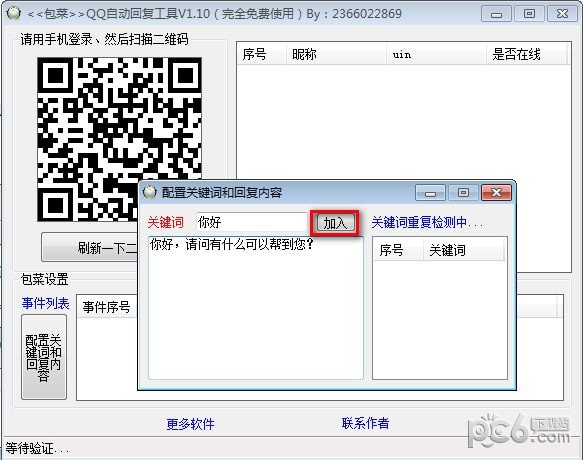Close the 配置关键词和回复内容 dialog
583x460 pixels.
point(496,193)
